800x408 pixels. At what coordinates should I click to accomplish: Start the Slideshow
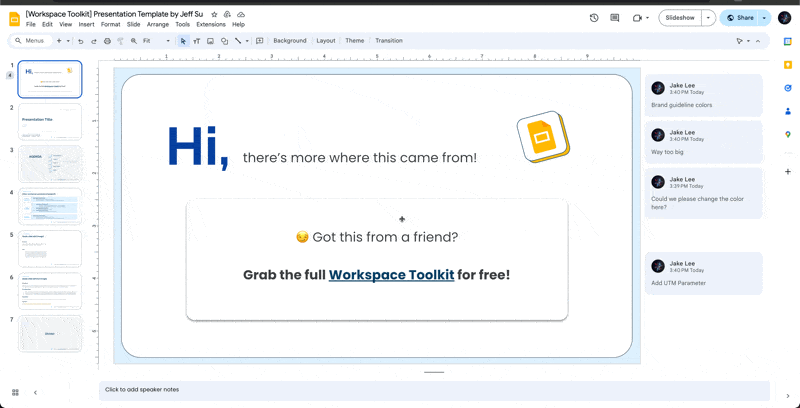(x=680, y=18)
